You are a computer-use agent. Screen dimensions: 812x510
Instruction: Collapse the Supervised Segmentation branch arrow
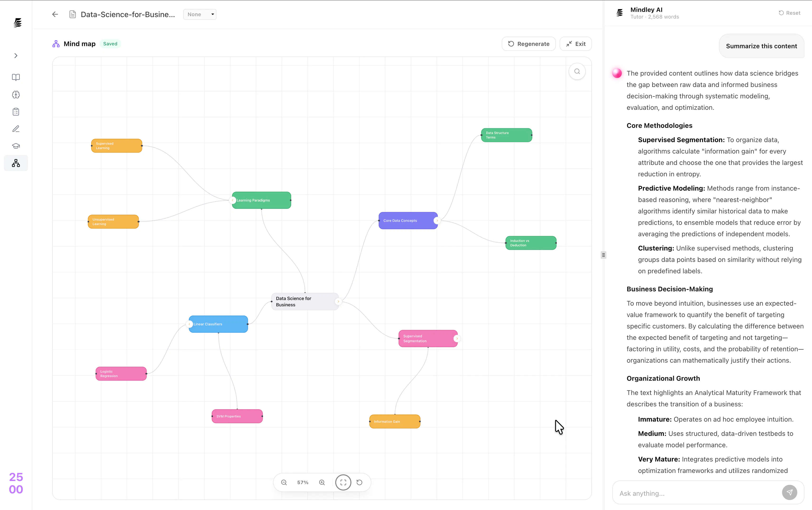(457, 339)
